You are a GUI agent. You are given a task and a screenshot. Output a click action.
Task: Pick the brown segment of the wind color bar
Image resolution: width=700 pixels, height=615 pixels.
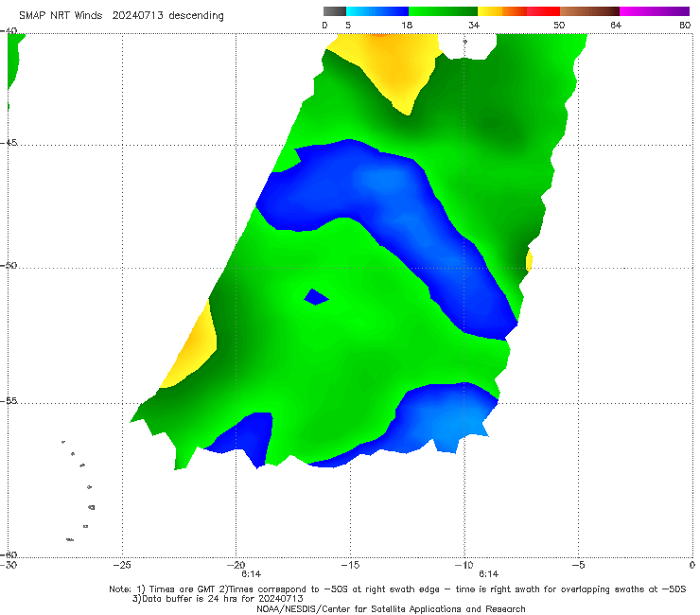coord(589,11)
